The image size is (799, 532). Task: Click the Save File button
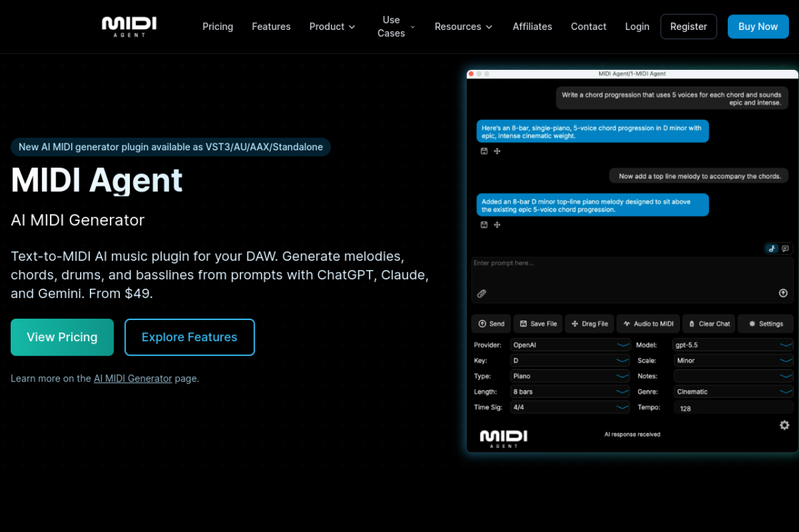point(538,324)
